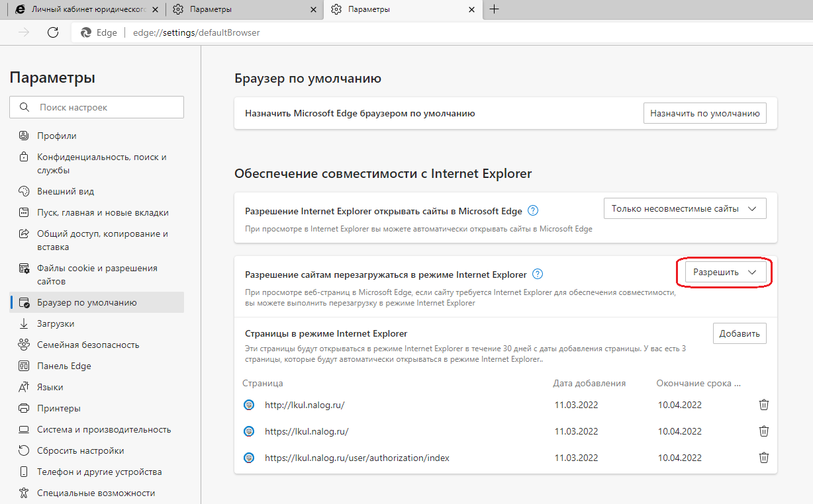Screen dimensions: 813x504
Task: Open Пуск, главная и новые вкладки
Action: pos(97,212)
